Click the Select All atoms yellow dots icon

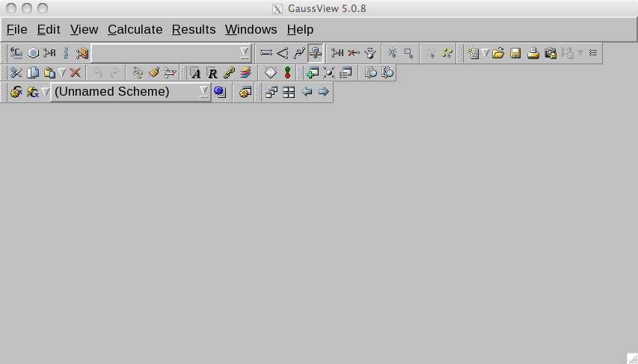447,53
